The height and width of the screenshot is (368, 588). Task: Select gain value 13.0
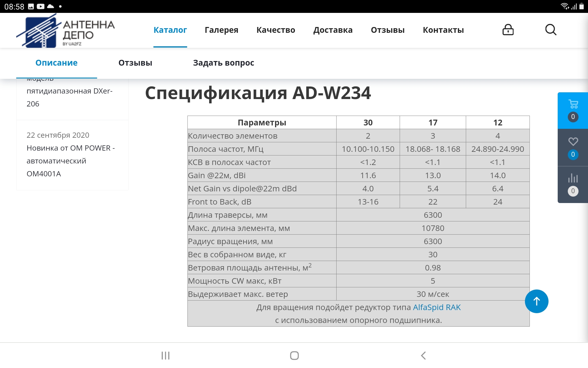click(433, 175)
